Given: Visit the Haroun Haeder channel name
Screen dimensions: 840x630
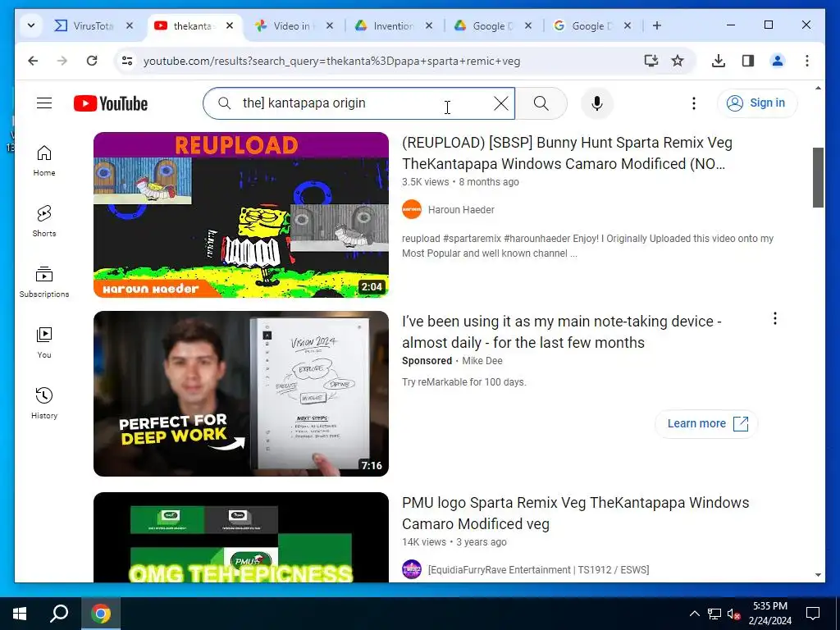Looking at the screenshot, I should (461, 209).
